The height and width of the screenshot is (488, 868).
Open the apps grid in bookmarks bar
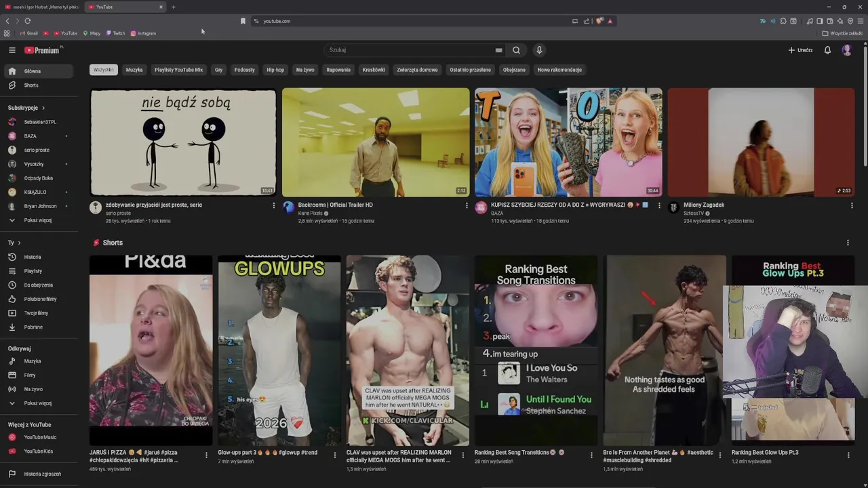[x=7, y=33]
